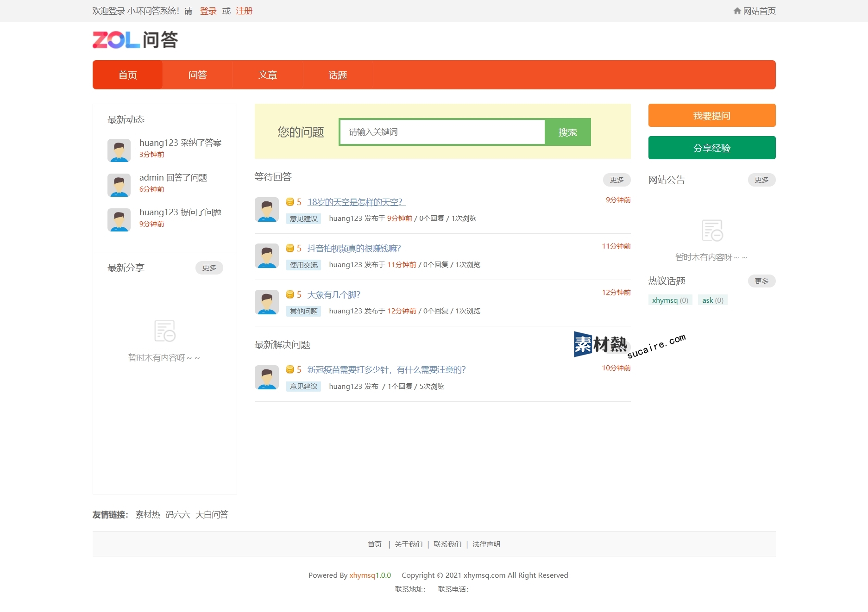Focus the 请输入关键词 search field
Viewport: 868px width, 612px height.
(442, 132)
